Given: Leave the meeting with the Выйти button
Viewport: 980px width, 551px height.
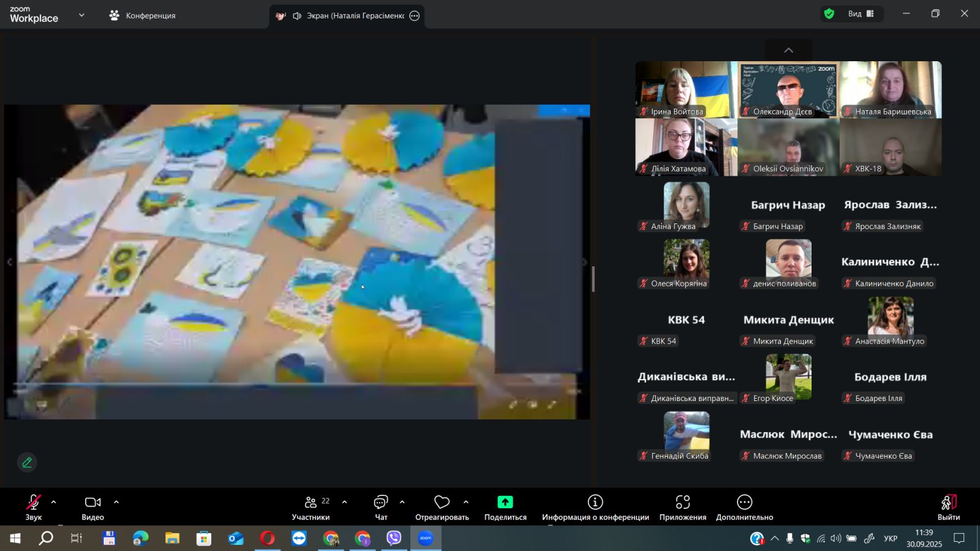Looking at the screenshot, I should (x=948, y=507).
